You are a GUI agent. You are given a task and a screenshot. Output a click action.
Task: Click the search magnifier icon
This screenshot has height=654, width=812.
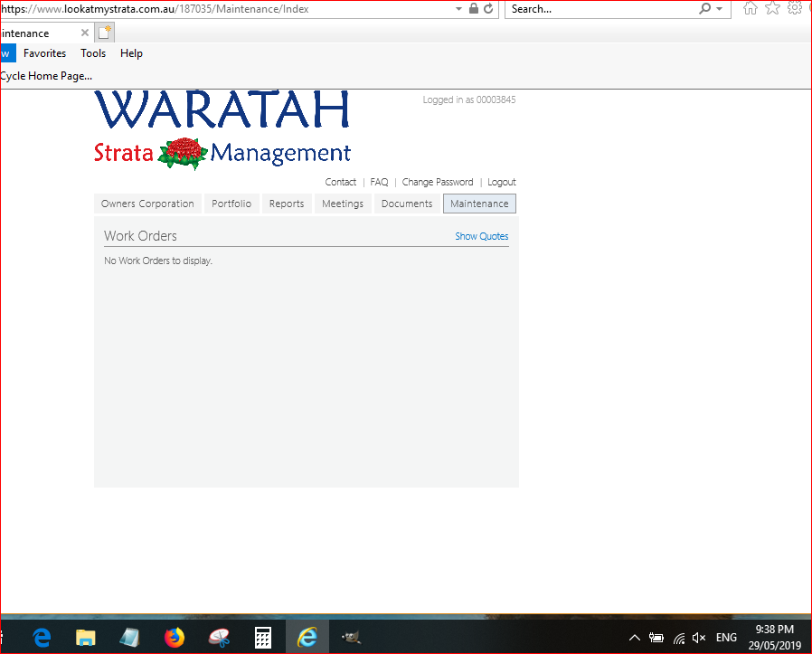pos(704,8)
